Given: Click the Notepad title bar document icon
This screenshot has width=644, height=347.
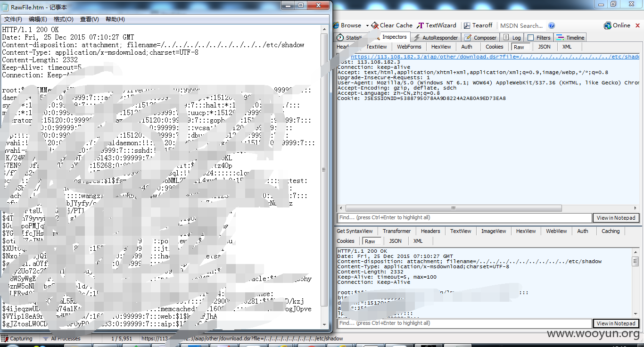Looking at the screenshot, I should pos(6,7).
